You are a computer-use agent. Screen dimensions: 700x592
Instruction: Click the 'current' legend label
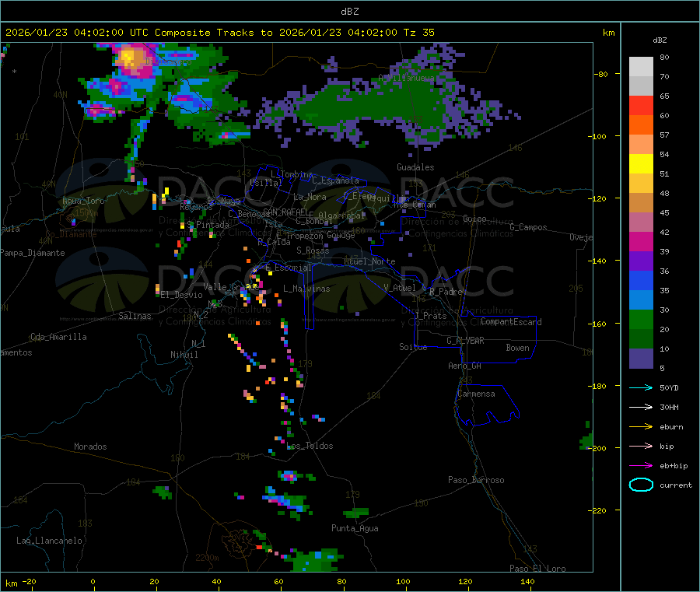click(676, 485)
